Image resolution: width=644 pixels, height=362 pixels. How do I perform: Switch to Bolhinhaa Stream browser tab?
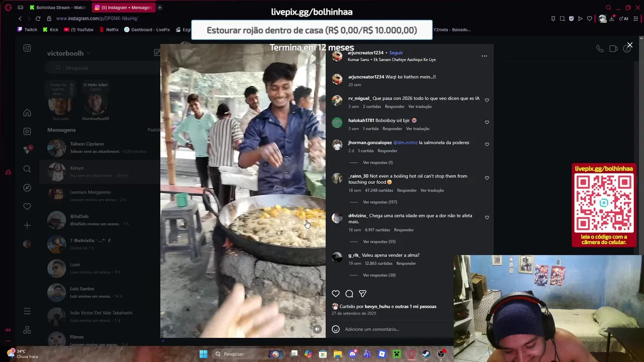coord(57,8)
